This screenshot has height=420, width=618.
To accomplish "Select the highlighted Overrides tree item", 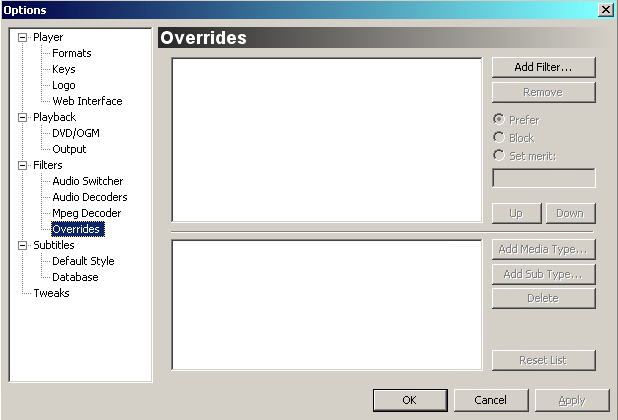I will coord(78,229).
